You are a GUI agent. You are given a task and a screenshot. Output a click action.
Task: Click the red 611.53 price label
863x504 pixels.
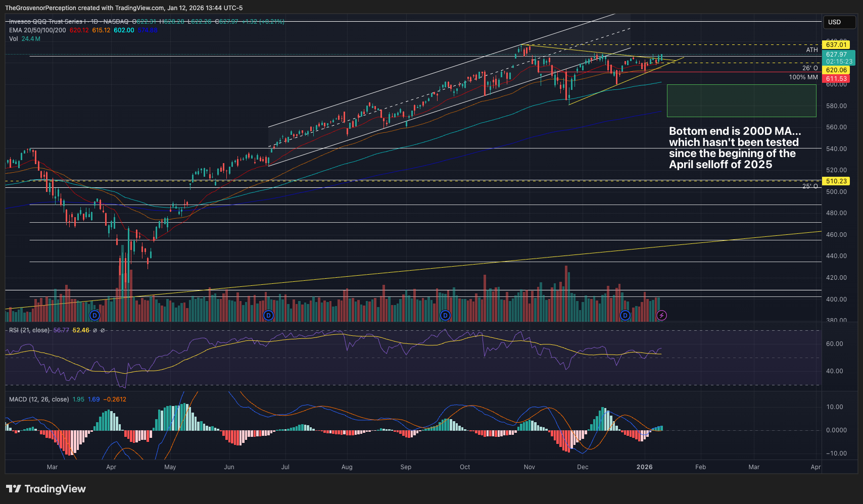tap(836, 79)
